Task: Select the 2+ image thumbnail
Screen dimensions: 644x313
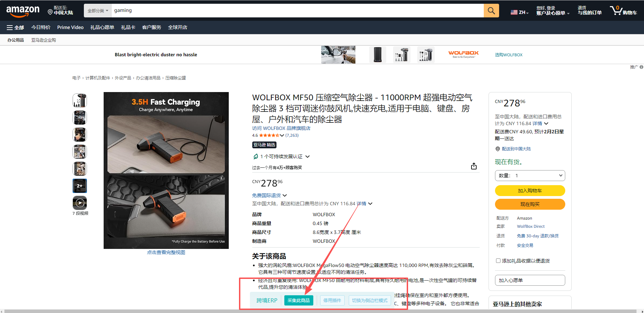Action: tap(79, 185)
